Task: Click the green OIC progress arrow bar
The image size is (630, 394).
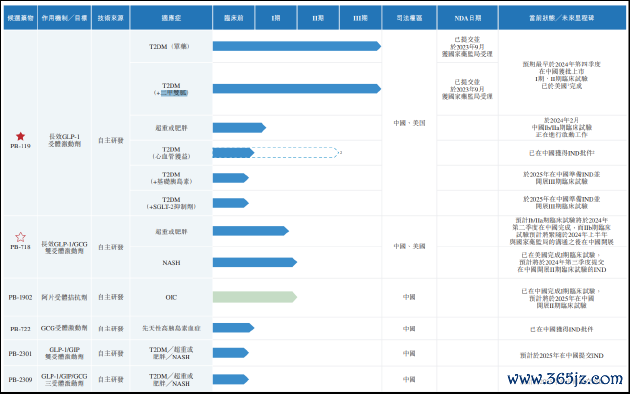Action: pyautogui.click(x=255, y=297)
